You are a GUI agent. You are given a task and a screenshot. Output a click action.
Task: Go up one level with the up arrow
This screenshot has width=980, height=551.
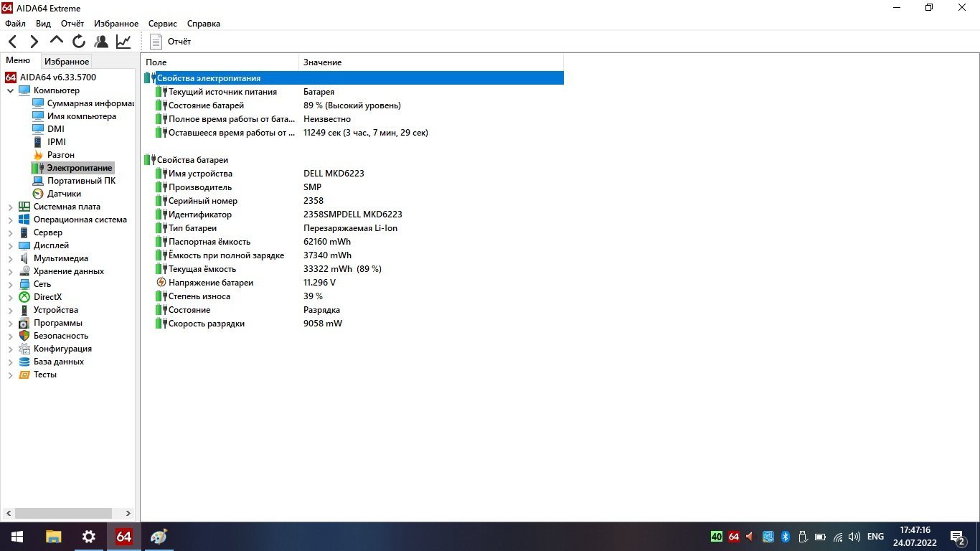pos(57,41)
